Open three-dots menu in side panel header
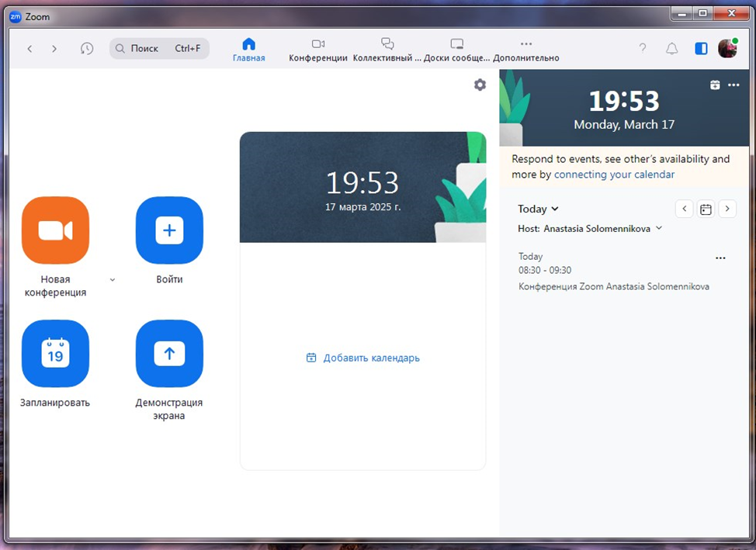This screenshot has width=756, height=550. [733, 85]
